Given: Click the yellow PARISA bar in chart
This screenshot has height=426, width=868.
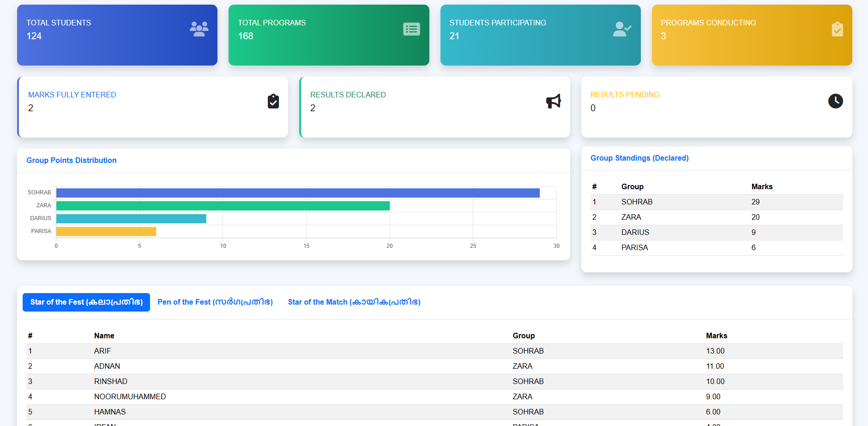Looking at the screenshot, I should (106, 232).
